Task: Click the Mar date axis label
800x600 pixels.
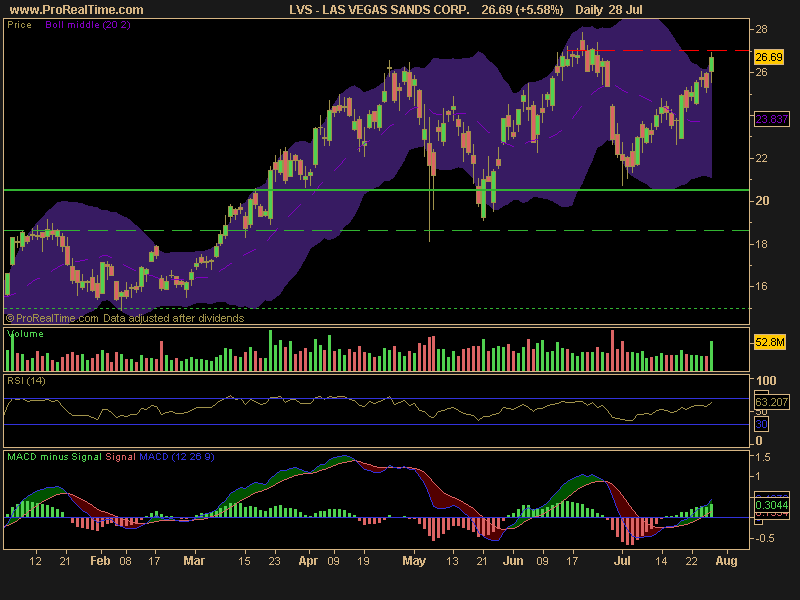Action: (194, 561)
